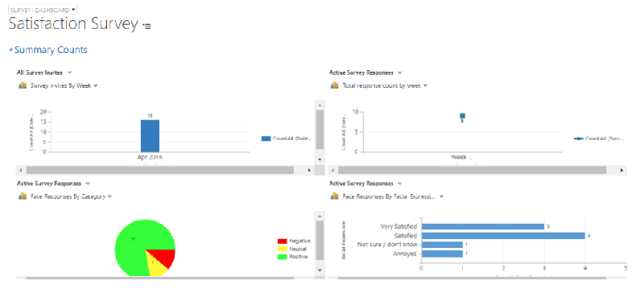Open the Face Responses By Facial Expressi... dropdown
Image resolution: width=644 pixels, height=293 pixels.
pos(441,196)
